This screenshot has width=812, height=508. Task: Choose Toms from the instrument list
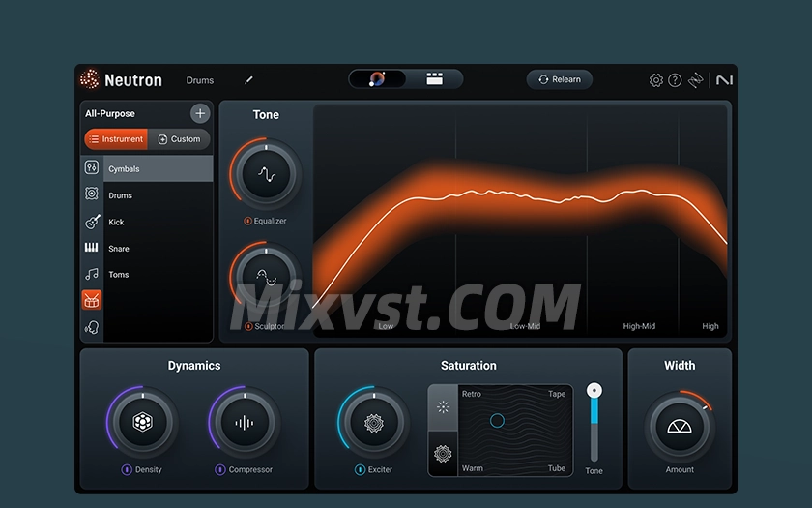tap(159, 274)
